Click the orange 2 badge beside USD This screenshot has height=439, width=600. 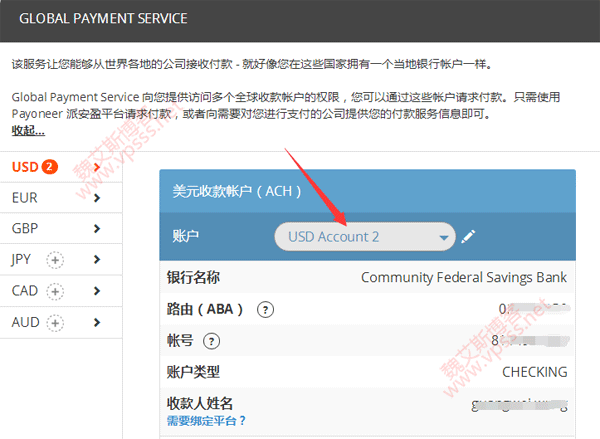[49, 167]
